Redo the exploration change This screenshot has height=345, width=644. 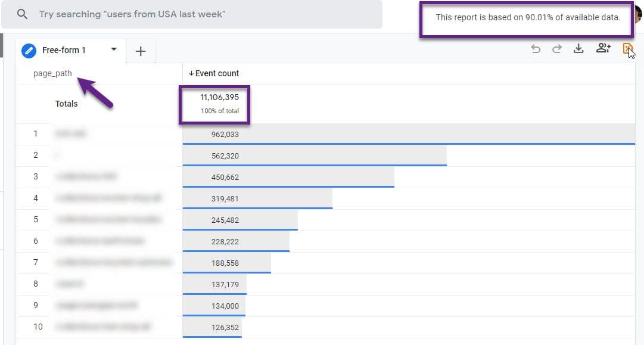point(557,49)
